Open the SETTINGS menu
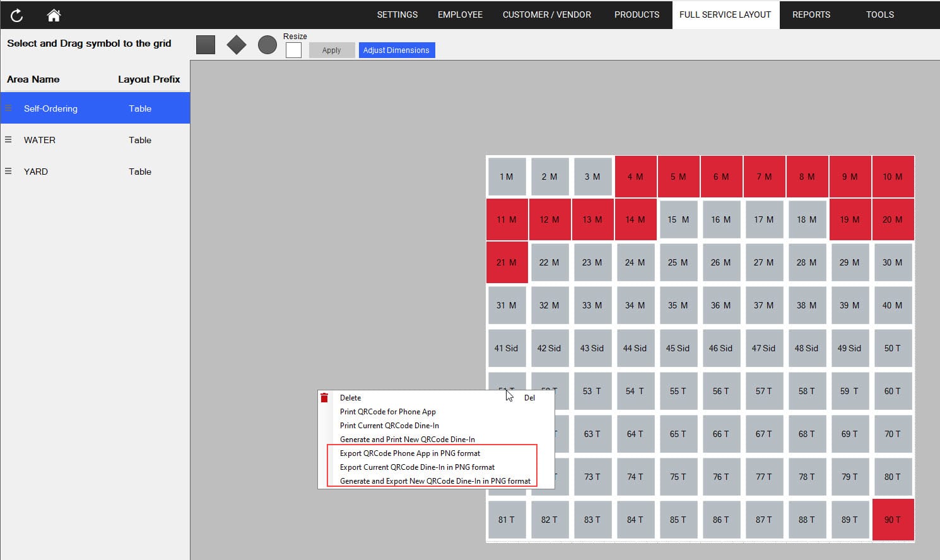Screen dimensions: 940x560 [397, 15]
